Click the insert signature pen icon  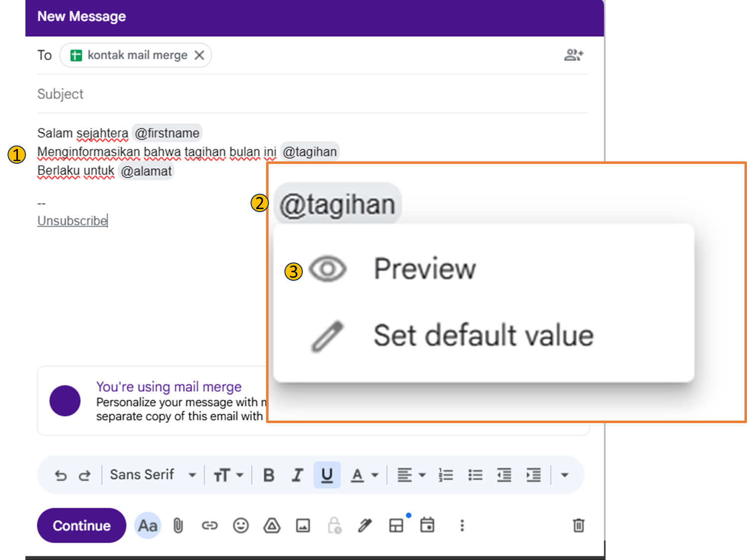[x=365, y=526]
